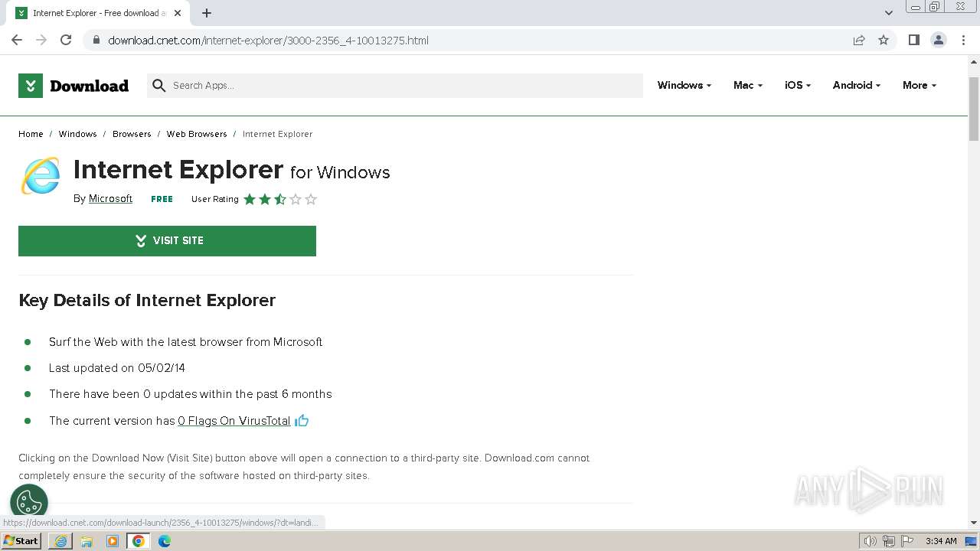980x551 pixels.
Task: Open browser side panel
Action: (913, 40)
